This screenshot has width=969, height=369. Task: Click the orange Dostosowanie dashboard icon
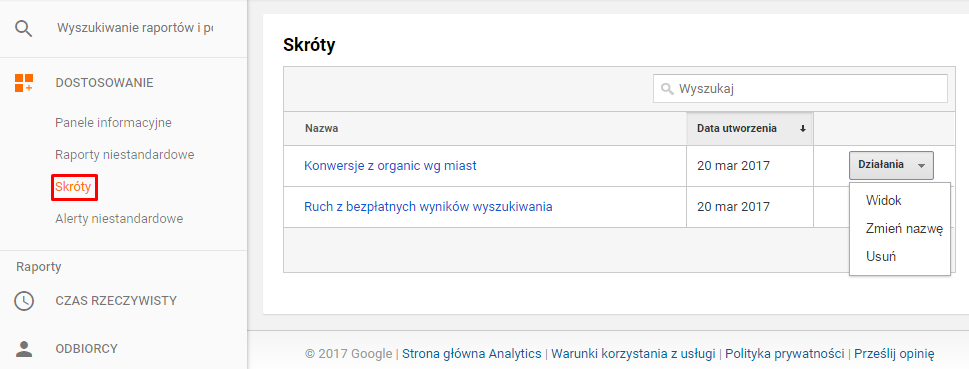(x=23, y=83)
